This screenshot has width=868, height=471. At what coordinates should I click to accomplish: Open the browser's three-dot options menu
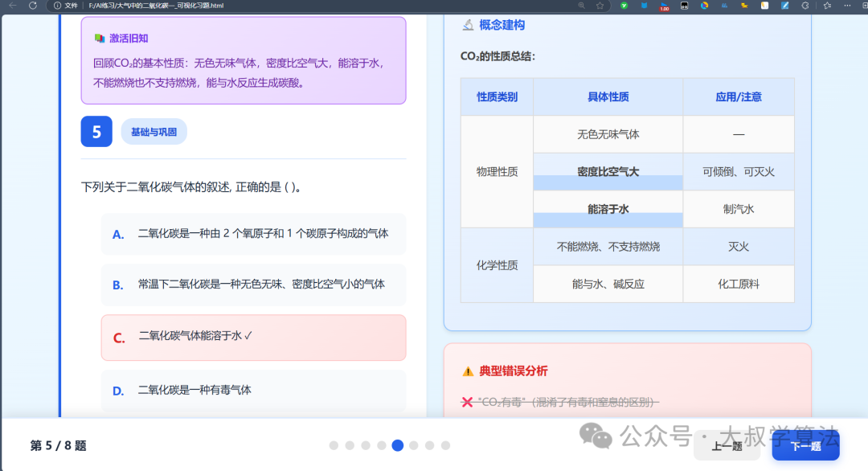846,6
